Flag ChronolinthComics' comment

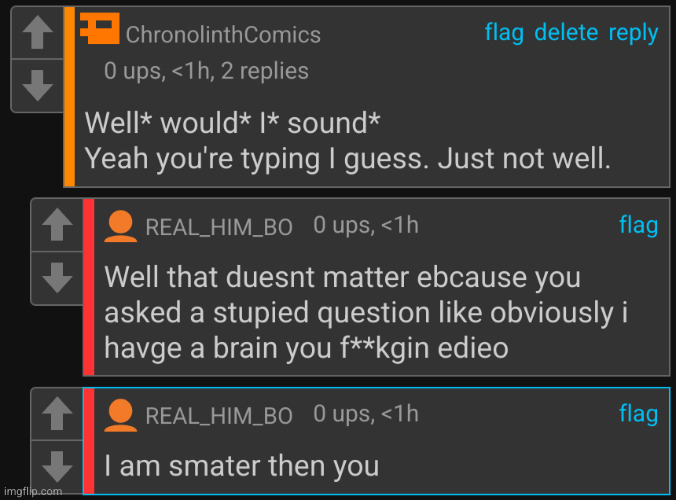click(x=504, y=33)
